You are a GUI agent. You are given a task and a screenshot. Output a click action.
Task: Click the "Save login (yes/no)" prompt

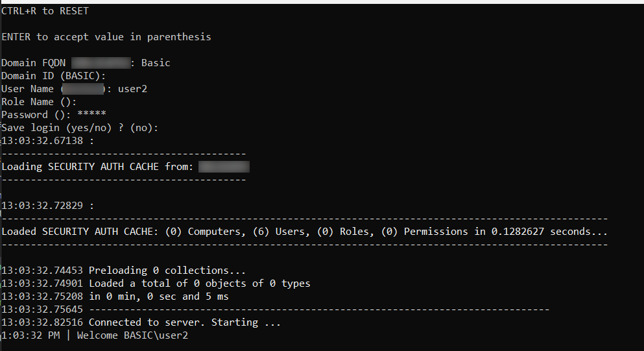(x=80, y=128)
